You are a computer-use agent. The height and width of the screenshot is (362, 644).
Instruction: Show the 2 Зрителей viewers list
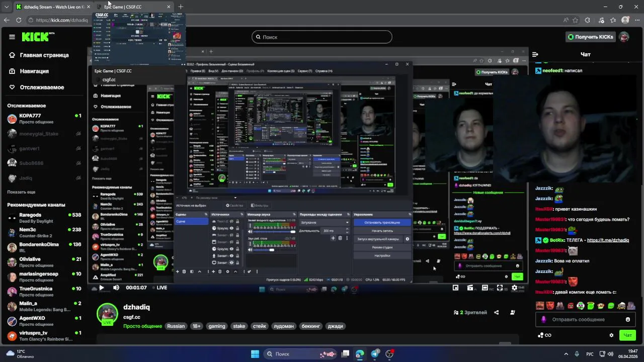click(470, 312)
